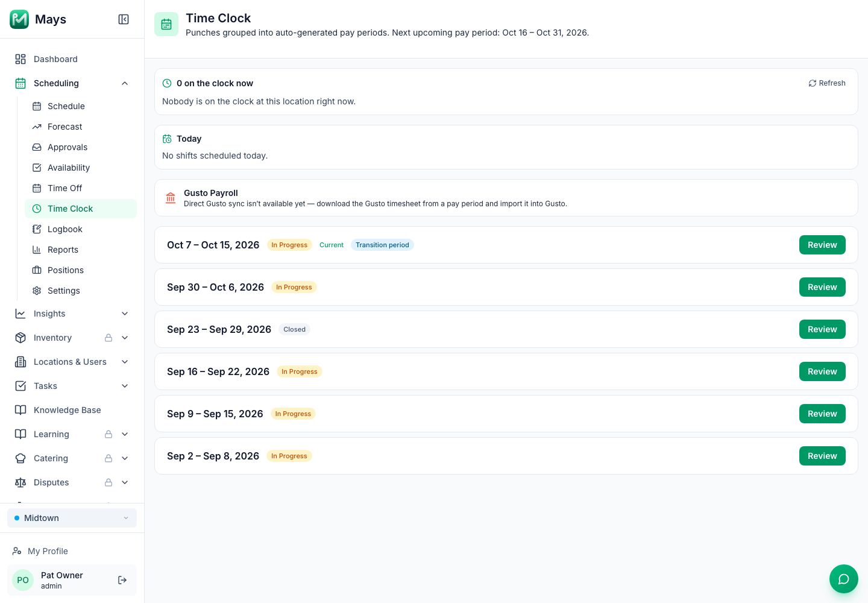Click the Reports bar chart icon
Screen dimensions: 868x603
click(37, 250)
